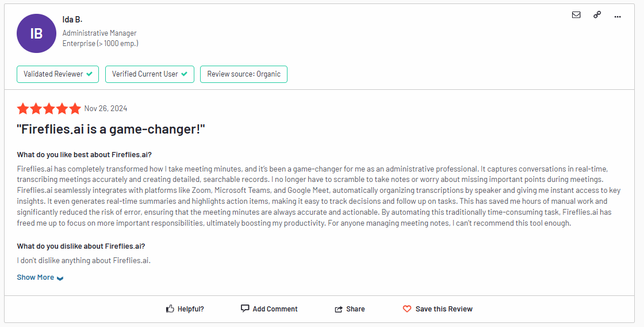Click the Administrative Manager job title
The width and height of the screenshot is (644, 327).
(x=99, y=33)
